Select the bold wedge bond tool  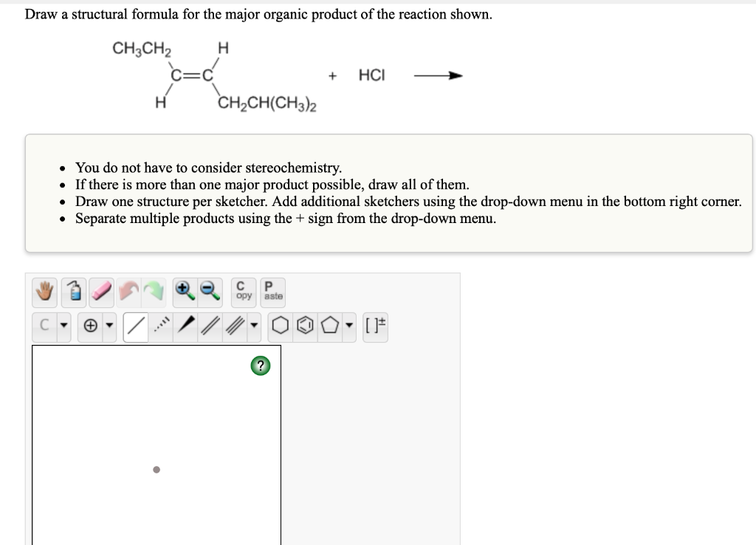coord(186,326)
